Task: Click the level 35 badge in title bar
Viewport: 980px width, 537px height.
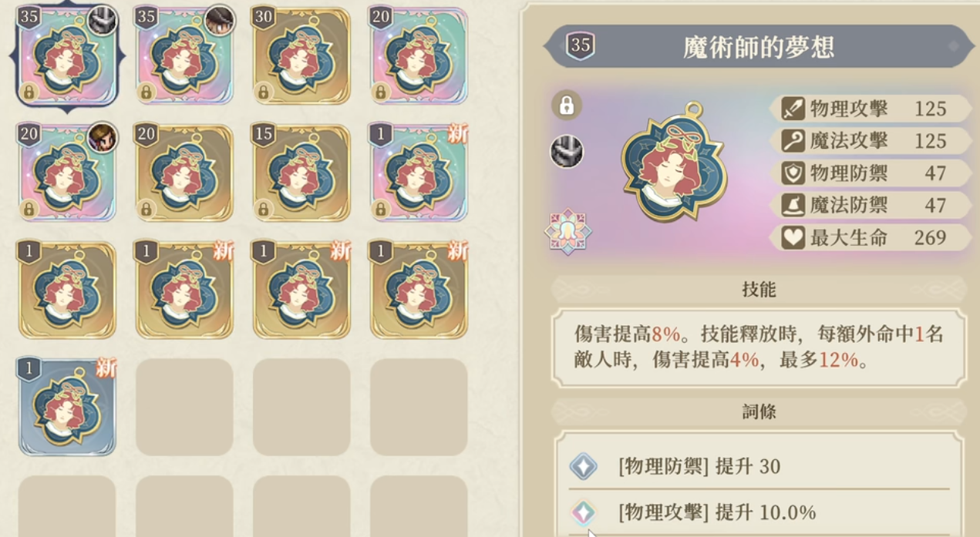Action: [580, 47]
